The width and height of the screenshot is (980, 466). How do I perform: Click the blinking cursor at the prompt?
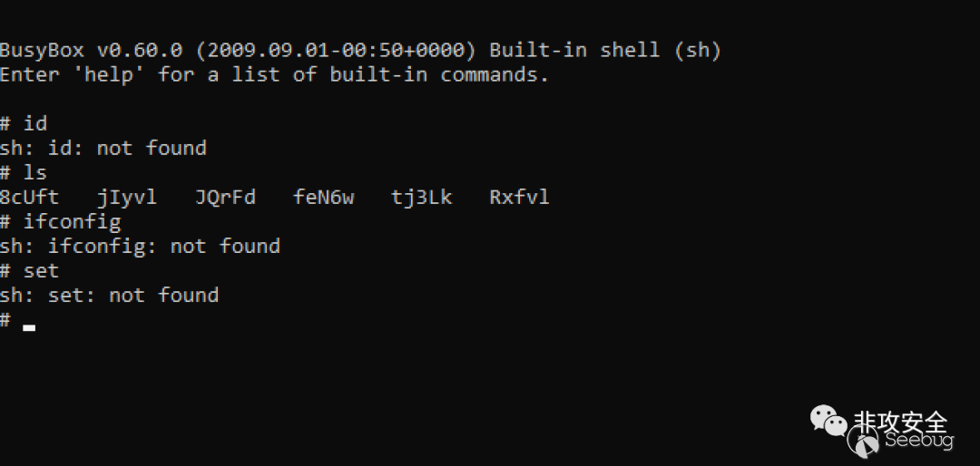29,326
